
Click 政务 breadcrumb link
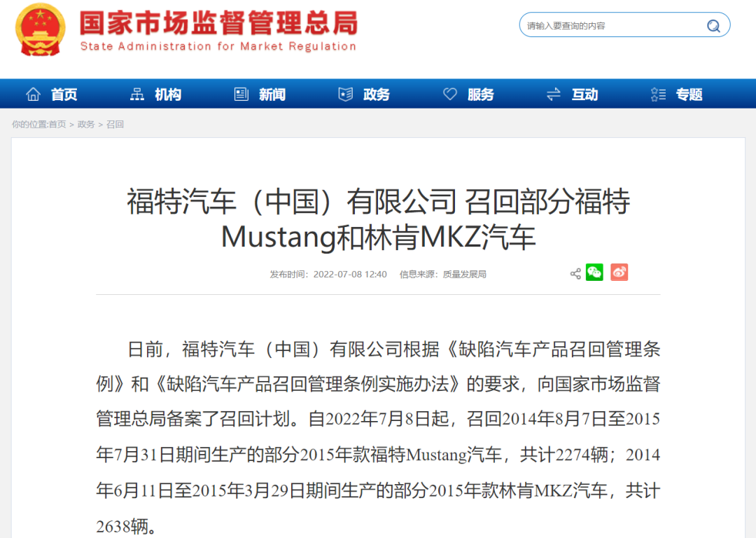(86, 125)
